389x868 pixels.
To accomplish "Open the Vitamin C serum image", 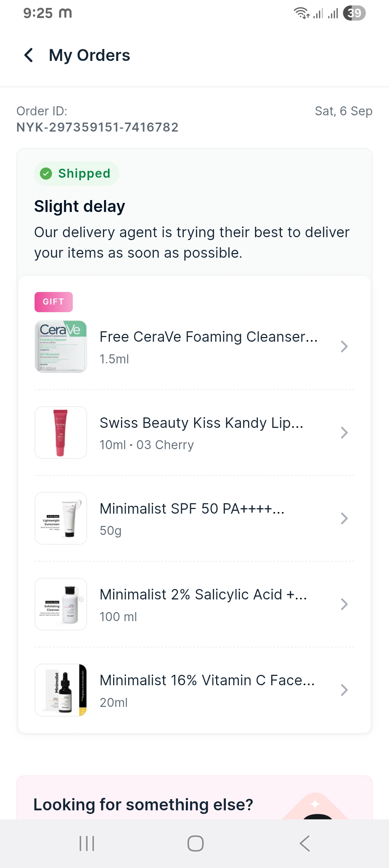I will point(61,690).
